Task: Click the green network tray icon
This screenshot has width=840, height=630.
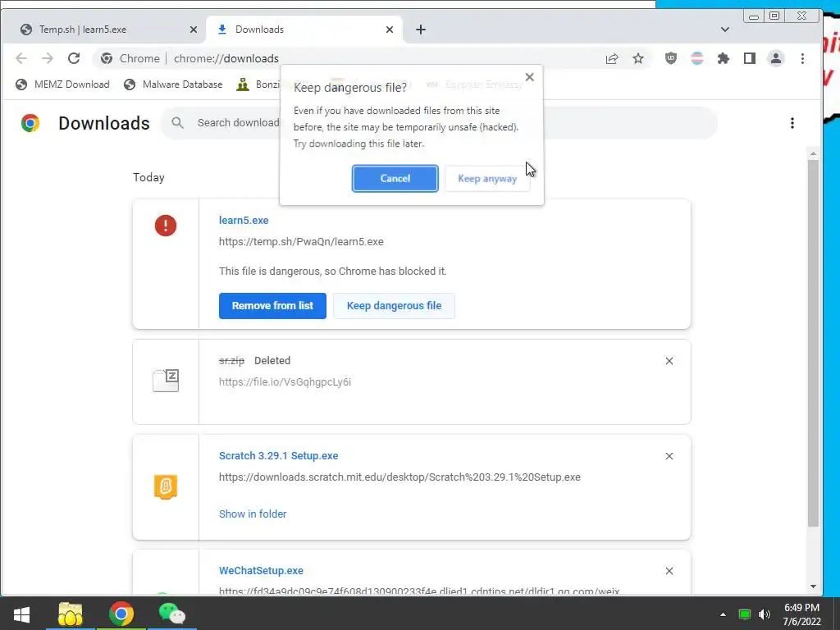Action: click(745, 614)
